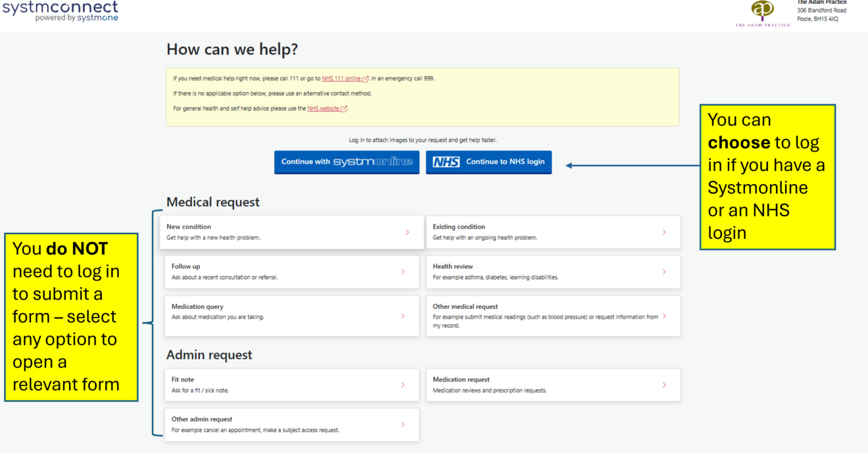Image resolution: width=868 pixels, height=453 pixels.
Task: Open the Medication request card
Action: click(553, 385)
